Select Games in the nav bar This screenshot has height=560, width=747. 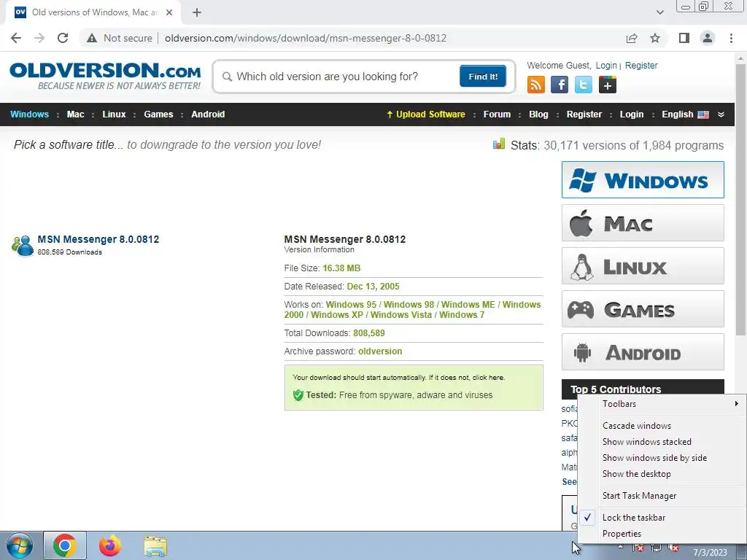coord(158,114)
